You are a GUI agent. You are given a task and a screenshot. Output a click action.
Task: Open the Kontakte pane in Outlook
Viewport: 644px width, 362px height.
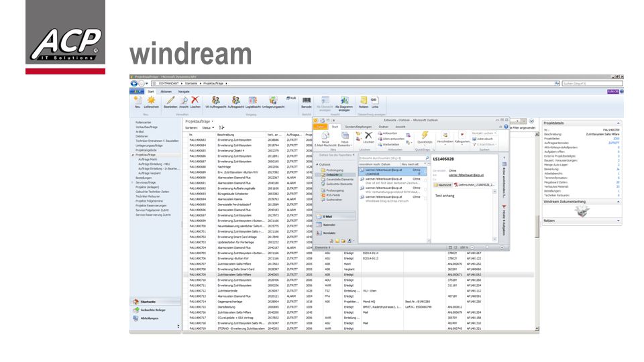coord(336,233)
